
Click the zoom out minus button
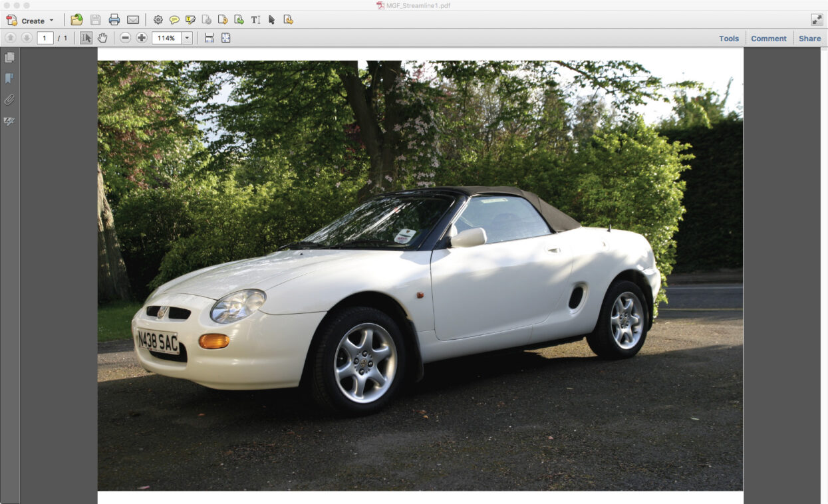point(126,38)
